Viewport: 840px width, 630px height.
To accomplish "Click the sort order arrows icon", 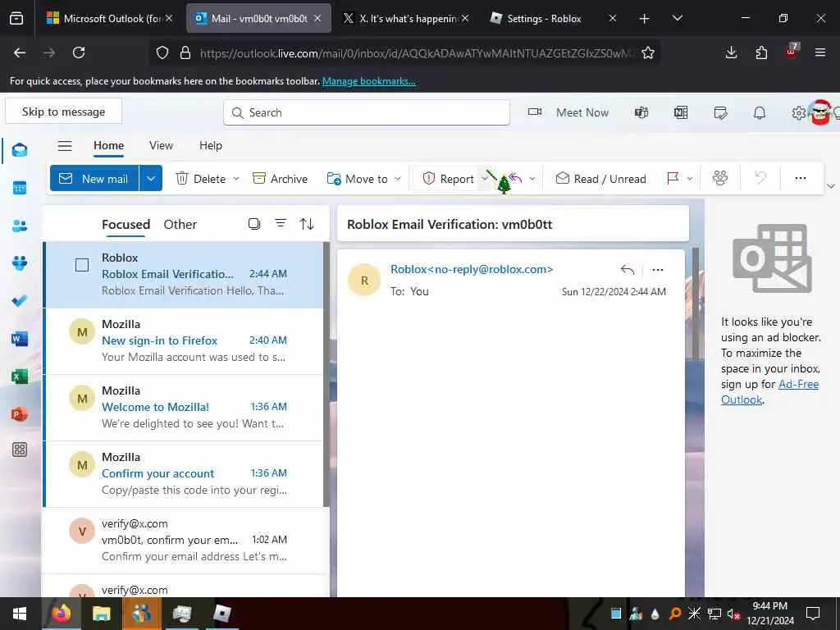I will [x=307, y=223].
